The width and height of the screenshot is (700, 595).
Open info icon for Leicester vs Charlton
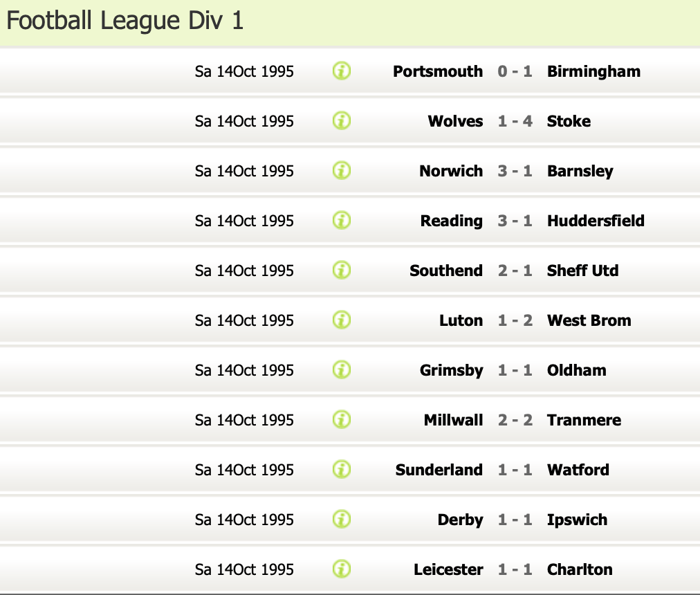(342, 569)
